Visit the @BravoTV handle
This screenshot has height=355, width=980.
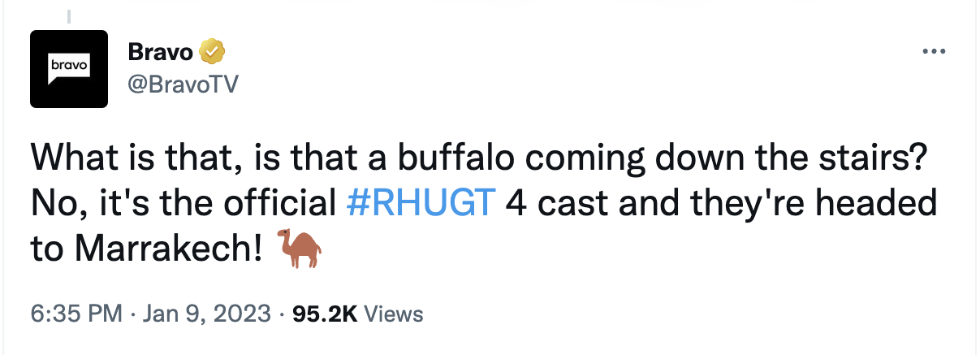coord(183,84)
